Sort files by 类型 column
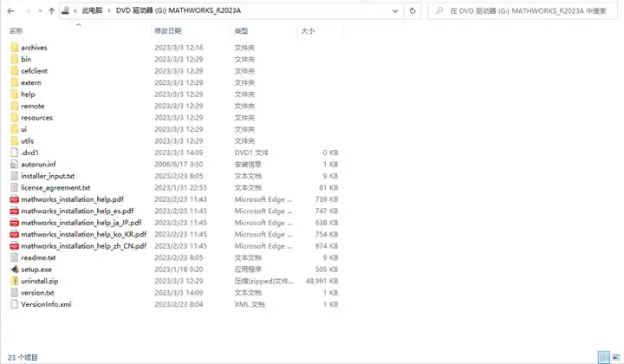The image size is (624, 364). click(241, 31)
